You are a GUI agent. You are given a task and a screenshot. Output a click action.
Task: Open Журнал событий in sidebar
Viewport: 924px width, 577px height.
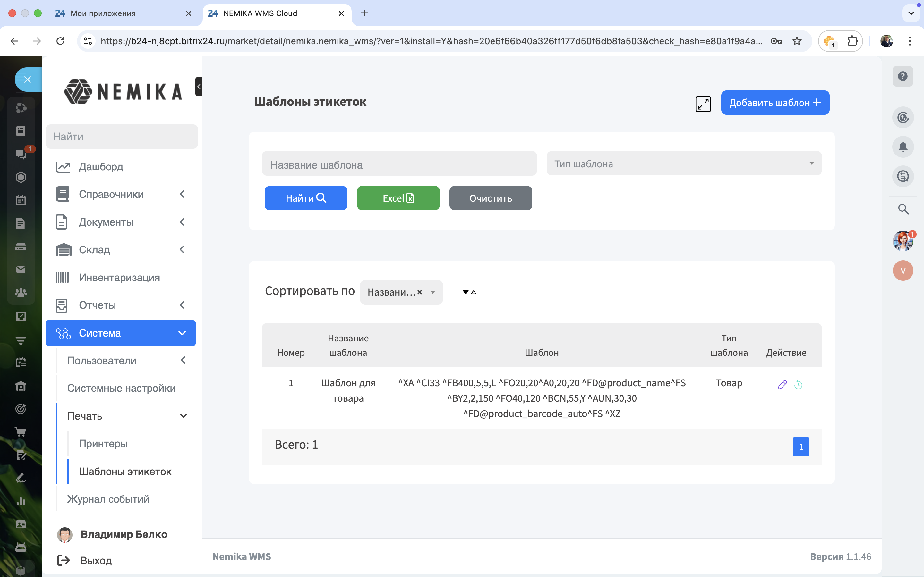tap(108, 499)
